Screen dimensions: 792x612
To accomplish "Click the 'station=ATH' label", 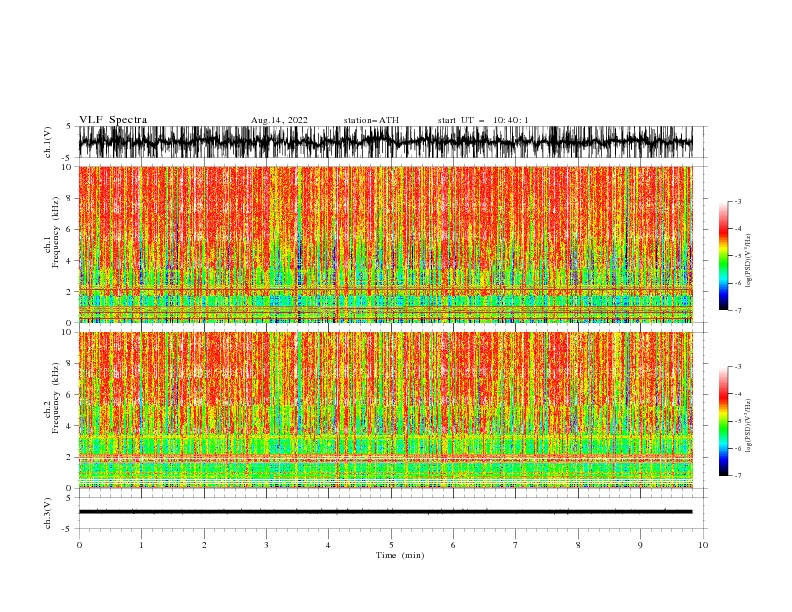I will (x=371, y=120).
